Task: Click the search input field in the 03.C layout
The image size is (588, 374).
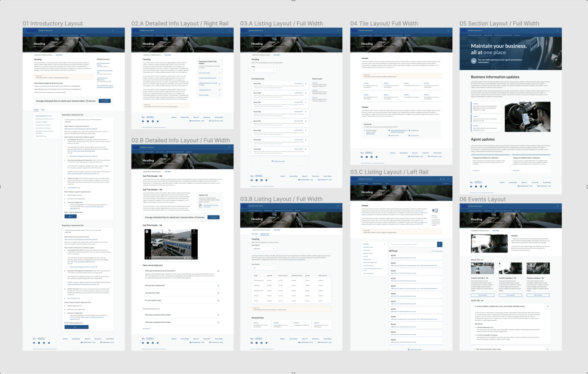Action: (413, 244)
